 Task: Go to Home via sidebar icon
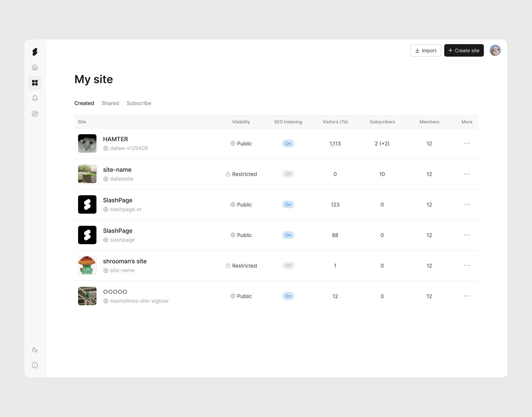35,67
